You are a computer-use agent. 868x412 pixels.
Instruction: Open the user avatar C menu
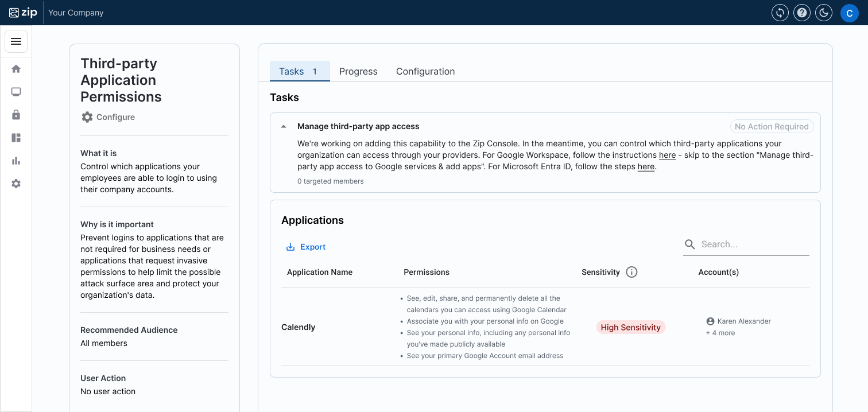[849, 13]
